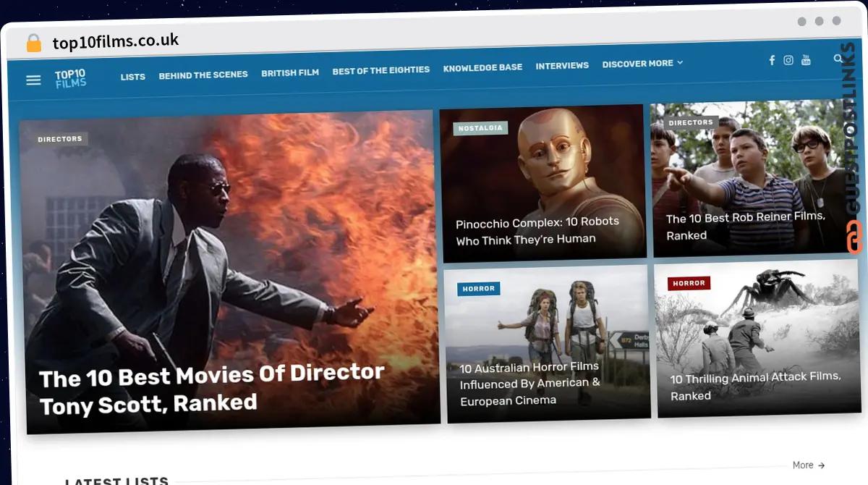Click the group of boys thumbnail
Image resolution: width=868 pixels, height=485 pixels.
pyautogui.click(x=754, y=178)
